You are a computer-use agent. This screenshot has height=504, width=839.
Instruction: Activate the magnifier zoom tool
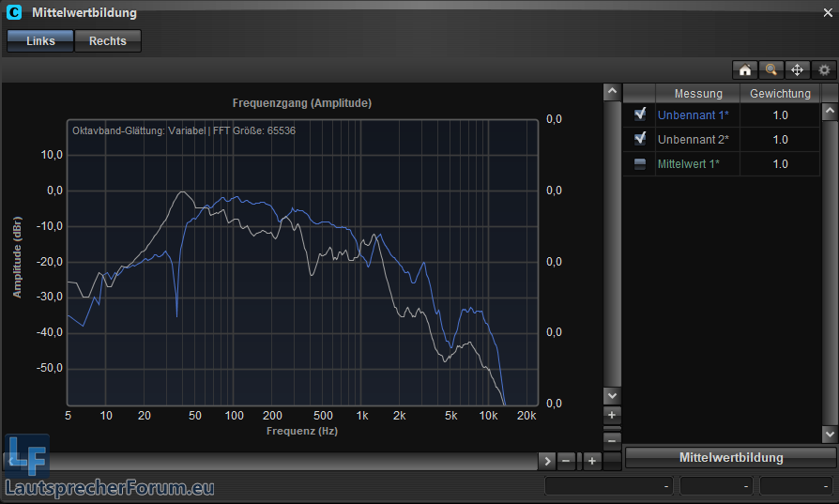click(771, 69)
